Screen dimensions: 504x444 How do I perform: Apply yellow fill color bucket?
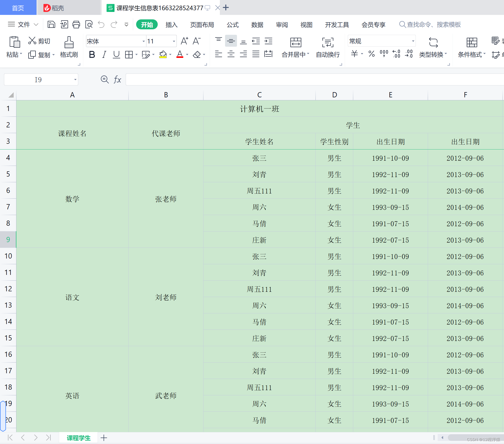[163, 54]
